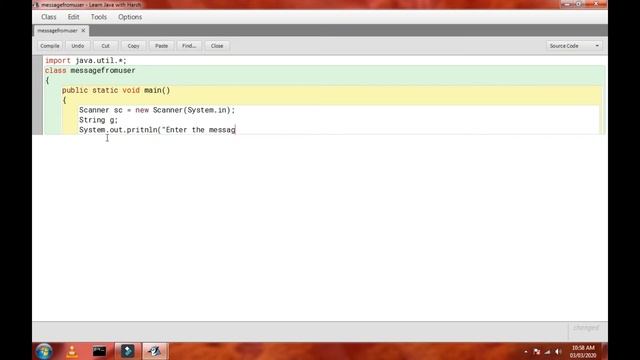Click the Cut button
Viewport: 640px width, 360px height.
tap(105, 46)
